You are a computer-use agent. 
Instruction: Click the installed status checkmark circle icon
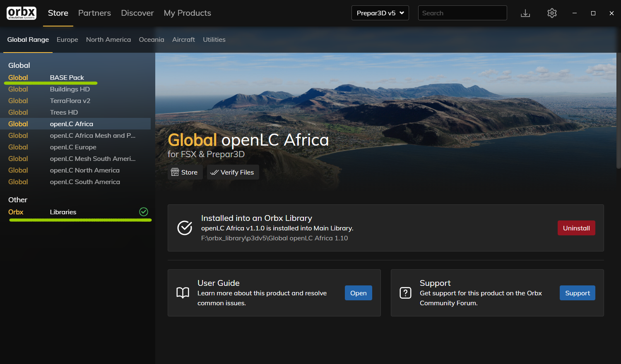coord(185,228)
